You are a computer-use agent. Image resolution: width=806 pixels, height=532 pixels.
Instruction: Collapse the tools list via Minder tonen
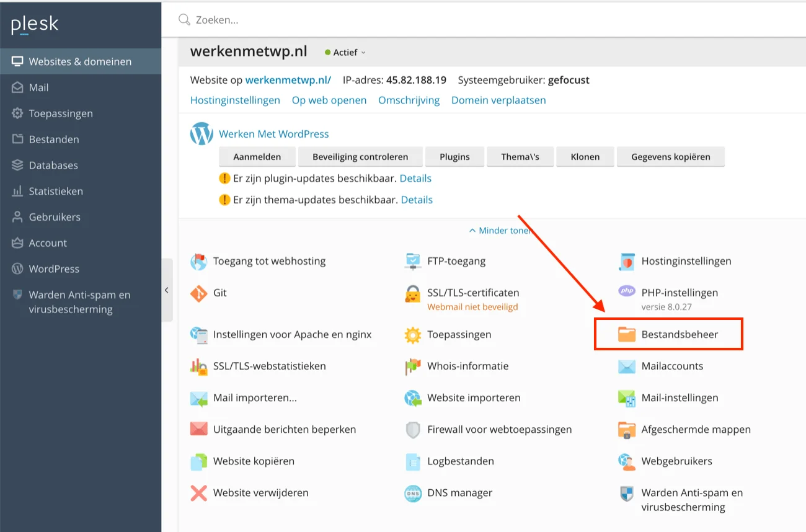point(500,231)
